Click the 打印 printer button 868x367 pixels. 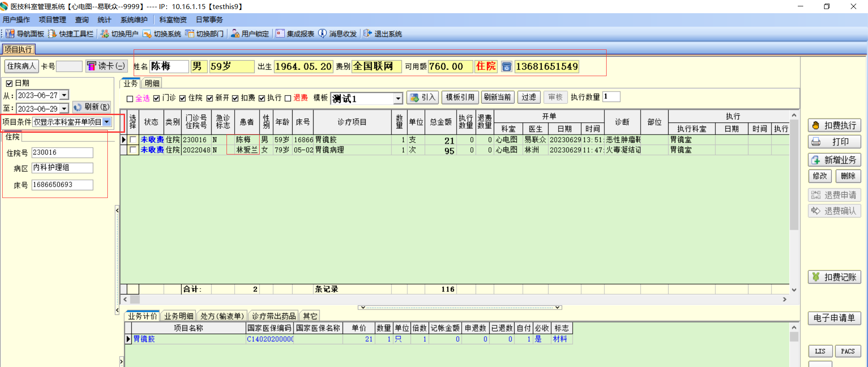[x=834, y=142]
